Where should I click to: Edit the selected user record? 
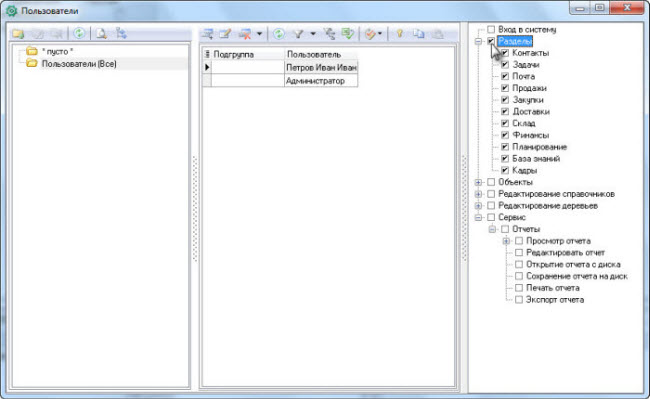pos(226,34)
